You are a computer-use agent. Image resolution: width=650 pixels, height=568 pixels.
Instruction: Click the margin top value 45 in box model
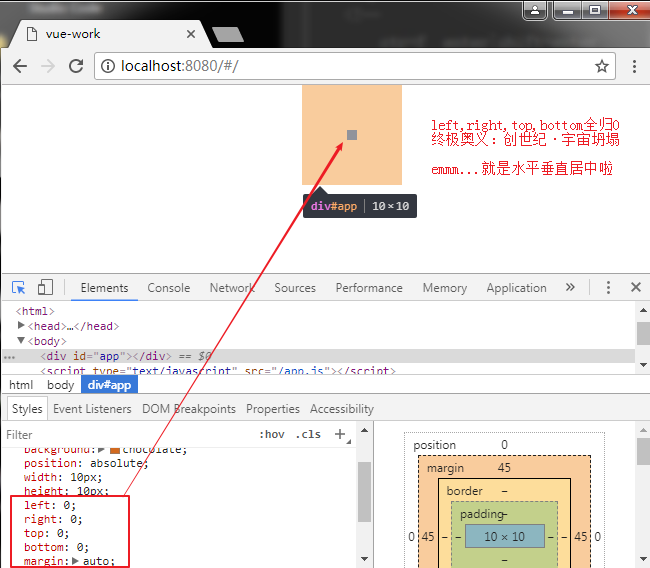click(x=504, y=468)
